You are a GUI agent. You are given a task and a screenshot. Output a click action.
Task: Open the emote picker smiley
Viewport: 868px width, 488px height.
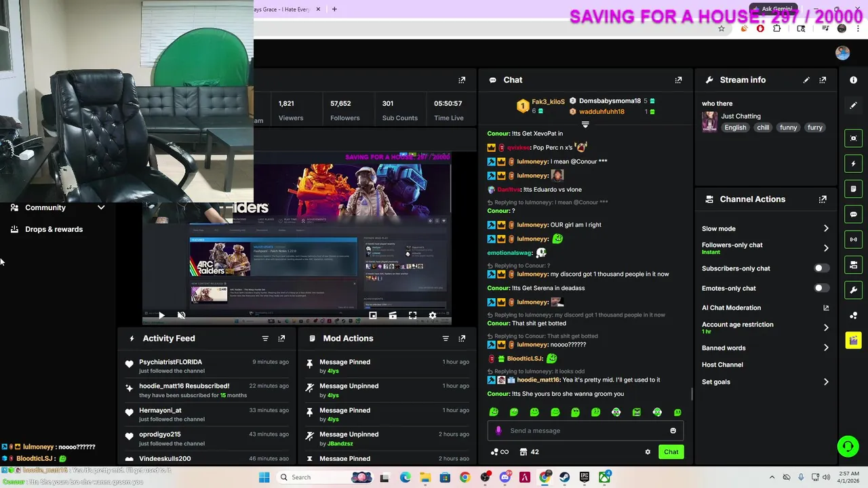[673, 430]
